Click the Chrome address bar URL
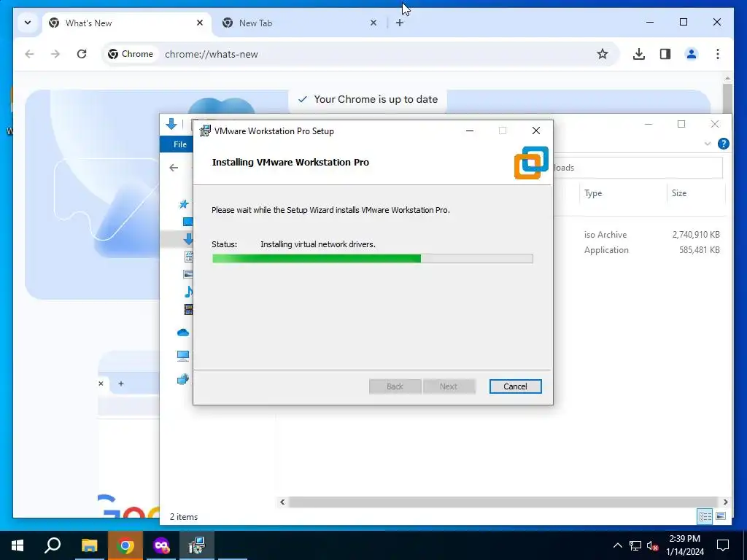Viewport: 747px width, 560px height. pyautogui.click(x=211, y=54)
